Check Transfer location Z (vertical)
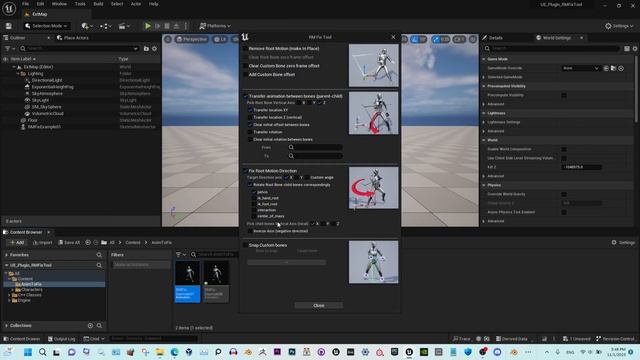Screen dimensions: 640x360 coord(250,118)
